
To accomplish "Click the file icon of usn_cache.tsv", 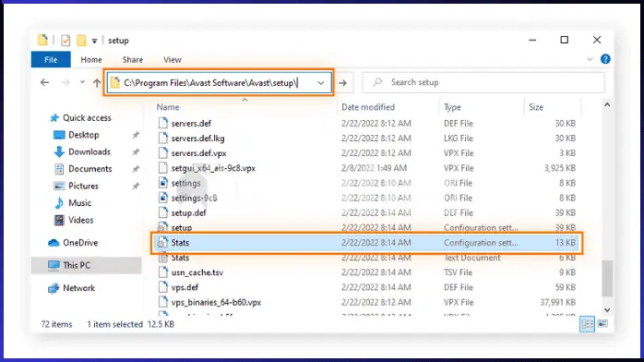I will tap(163, 272).
